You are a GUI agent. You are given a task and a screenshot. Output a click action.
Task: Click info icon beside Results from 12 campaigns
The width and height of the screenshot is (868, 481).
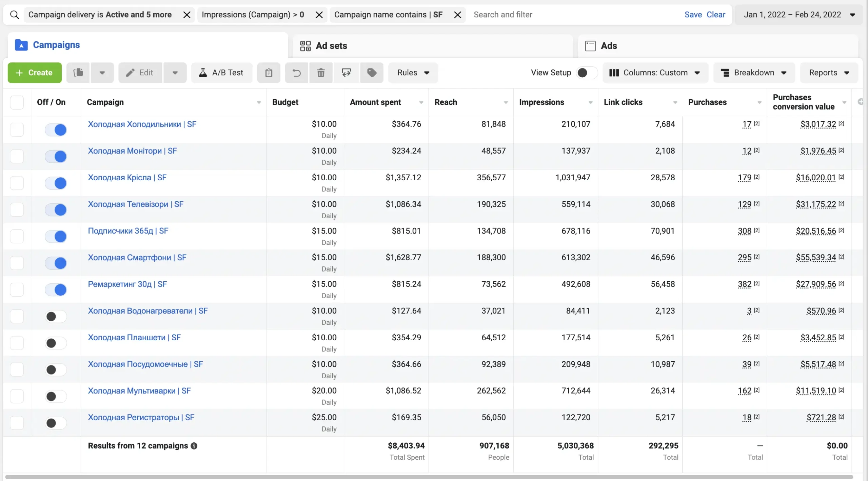coord(194,446)
